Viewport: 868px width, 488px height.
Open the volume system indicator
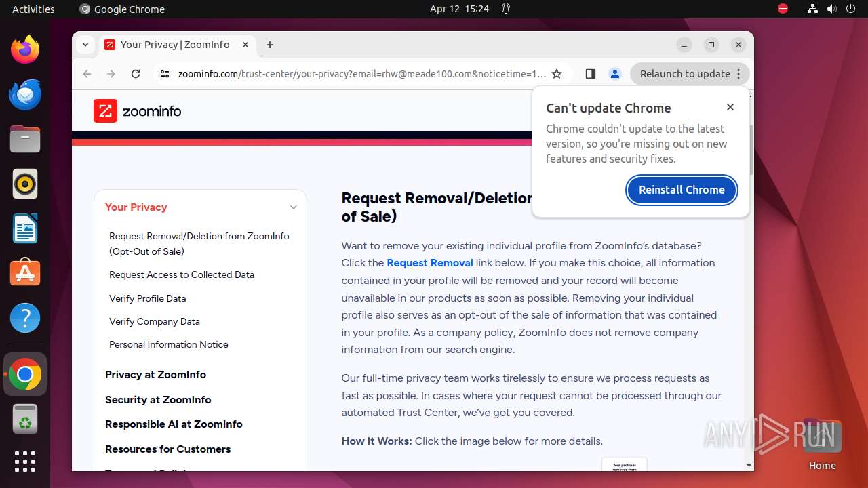click(x=831, y=9)
